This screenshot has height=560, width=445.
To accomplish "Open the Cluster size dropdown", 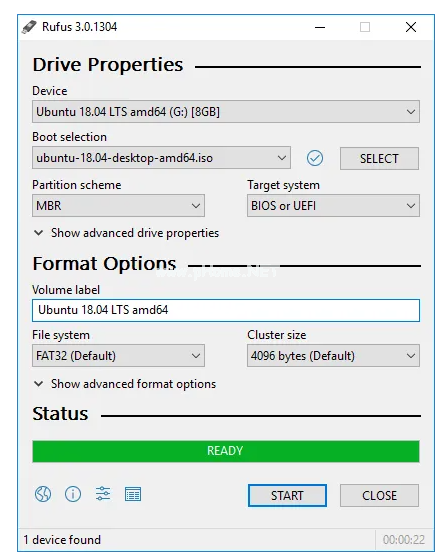I will pos(333,355).
